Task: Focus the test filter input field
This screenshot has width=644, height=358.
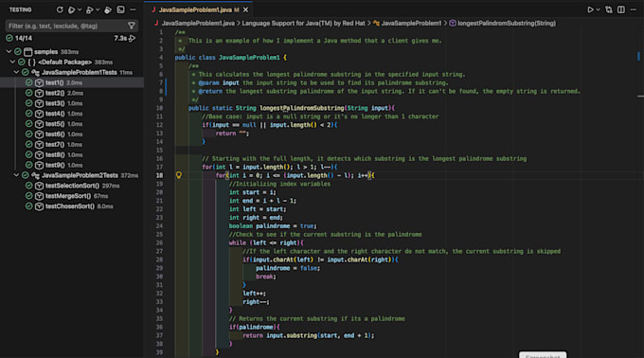Action: tap(65, 26)
